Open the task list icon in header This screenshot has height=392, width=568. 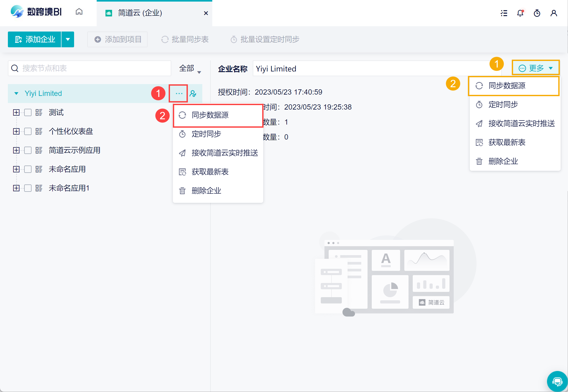point(504,13)
